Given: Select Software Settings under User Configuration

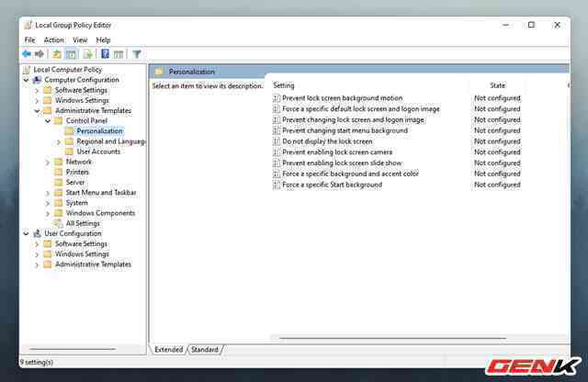Looking at the screenshot, I should (x=81, y=243).
